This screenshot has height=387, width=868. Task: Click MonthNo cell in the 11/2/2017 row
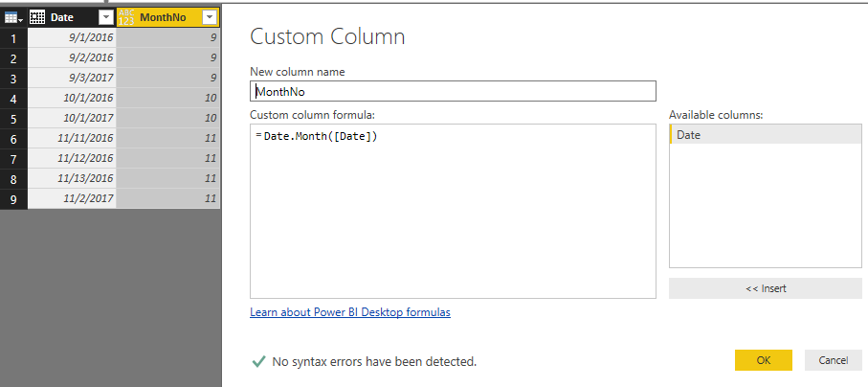pos(168,198)
